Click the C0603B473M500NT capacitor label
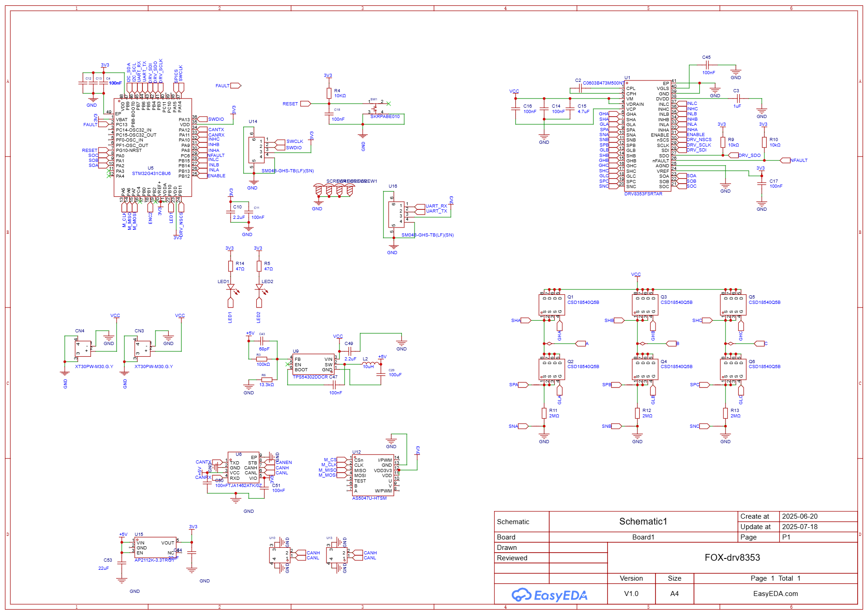The width and height of the screenshot is (868, 615). [603, 83]
